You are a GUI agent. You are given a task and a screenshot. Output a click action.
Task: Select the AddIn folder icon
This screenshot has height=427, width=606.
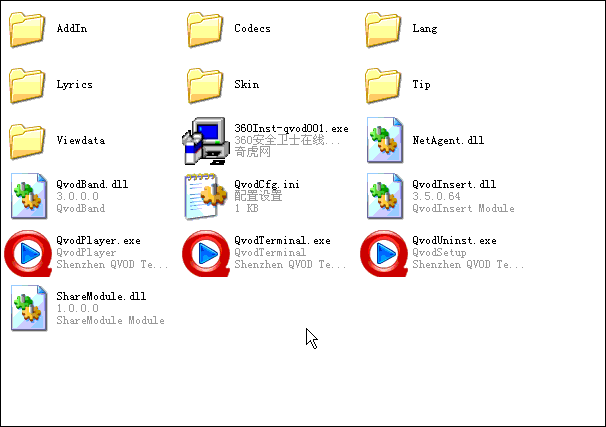click(27, 29)
